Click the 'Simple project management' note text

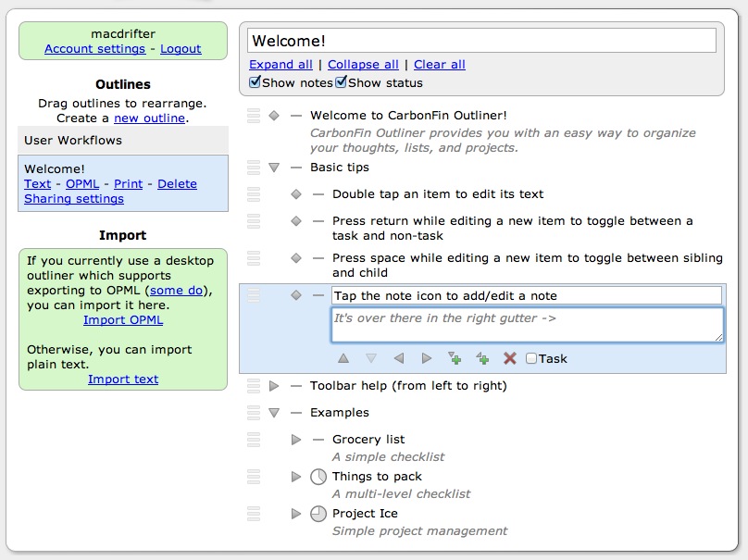(x=419, y=531)
